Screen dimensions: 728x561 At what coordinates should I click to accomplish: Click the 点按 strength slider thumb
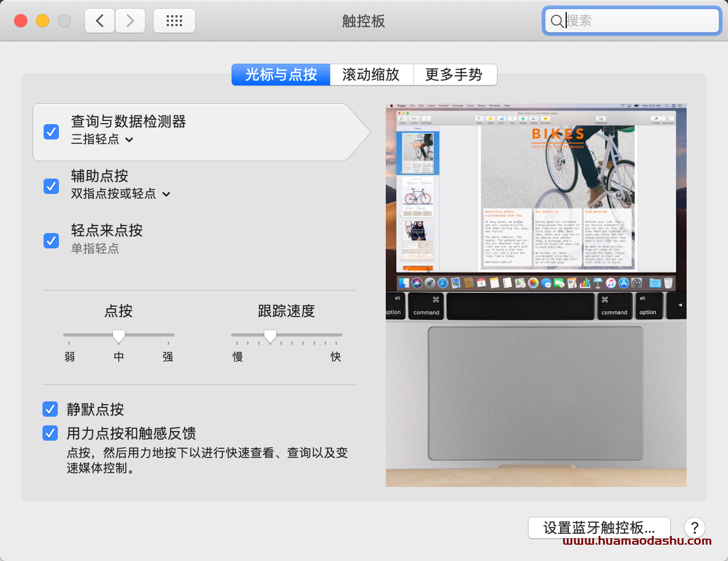point(119,336)
